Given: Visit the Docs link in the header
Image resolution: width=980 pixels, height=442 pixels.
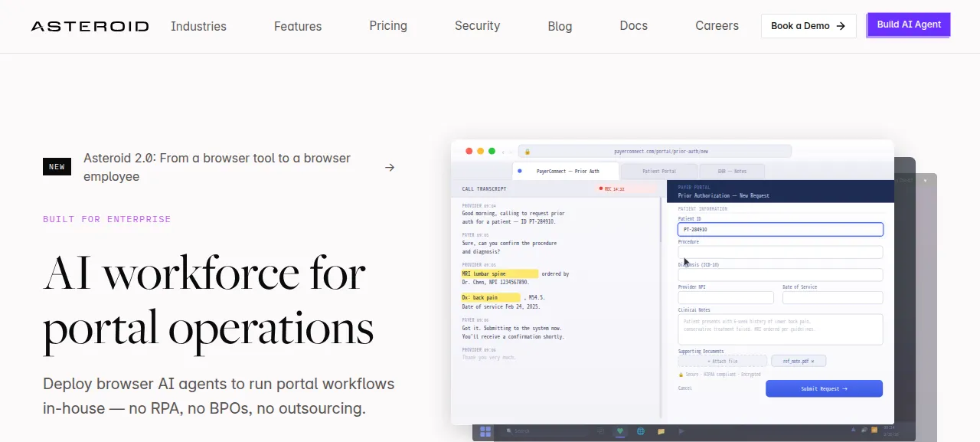Looking at the screenshot, I should pos(634,26).
